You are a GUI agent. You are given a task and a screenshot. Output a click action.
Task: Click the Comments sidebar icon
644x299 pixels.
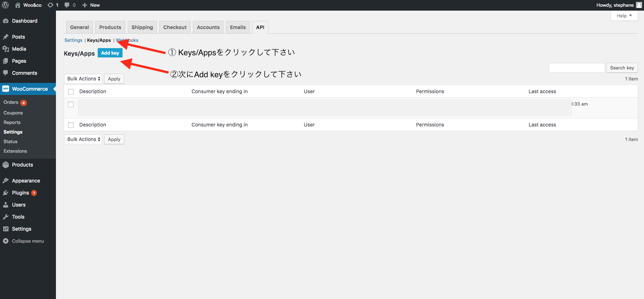pos(6,73)
